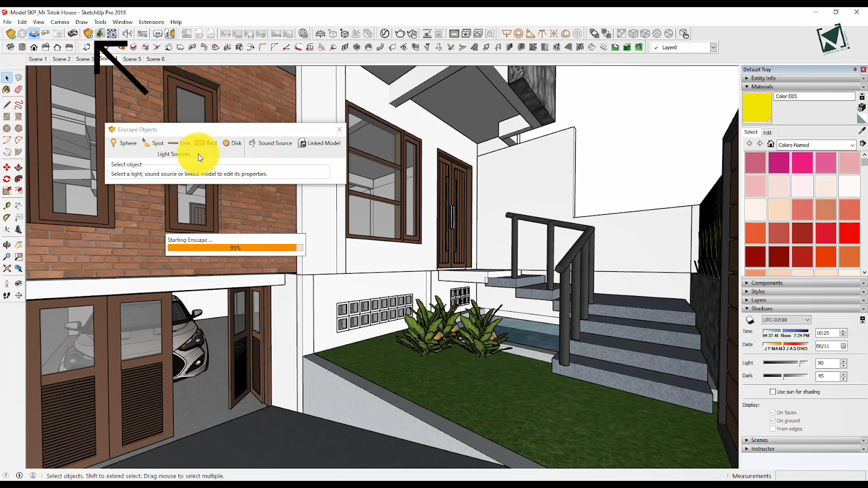The width and height of the screenshot is (868, 488).
Task: Uncheck the On faces display option
Action: [x=773, y=412]
